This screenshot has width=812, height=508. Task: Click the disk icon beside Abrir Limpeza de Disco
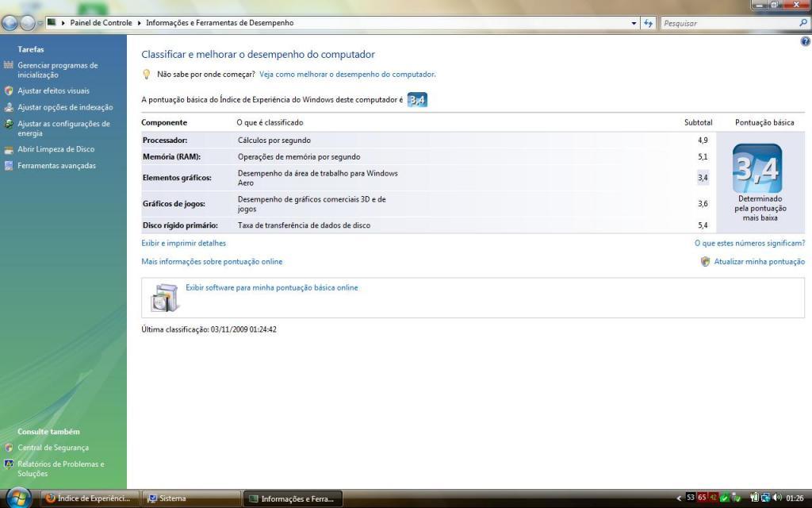pos(8,150)
